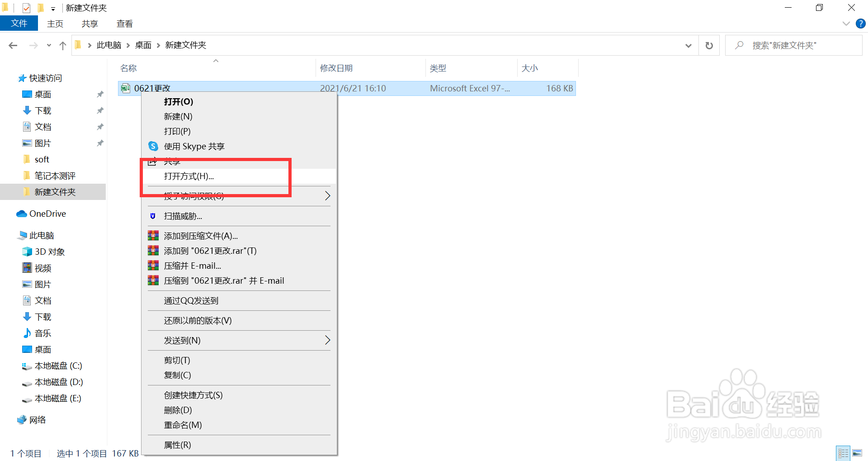Image resolution: width=868 pixels, height=461 pixels.
Task: Switch to the 共享 ribbon tab
Action: (90, 24)
